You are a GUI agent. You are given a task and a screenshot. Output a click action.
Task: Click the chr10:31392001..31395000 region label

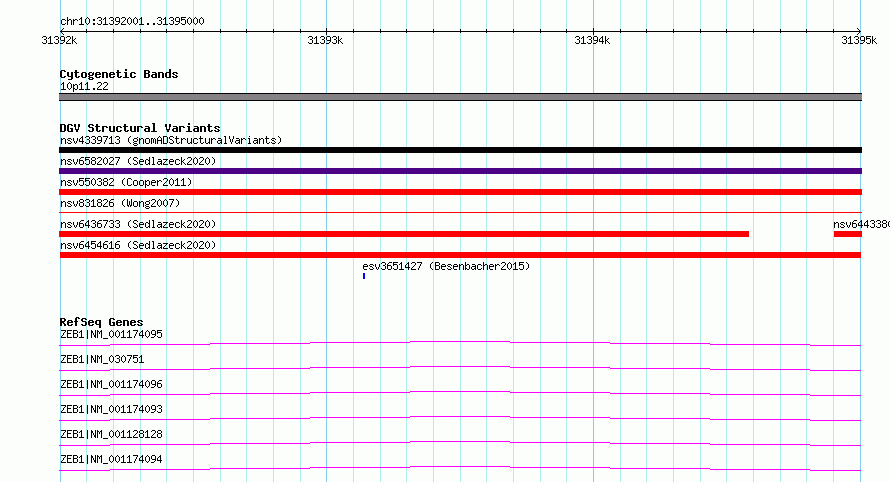point(132,21)
